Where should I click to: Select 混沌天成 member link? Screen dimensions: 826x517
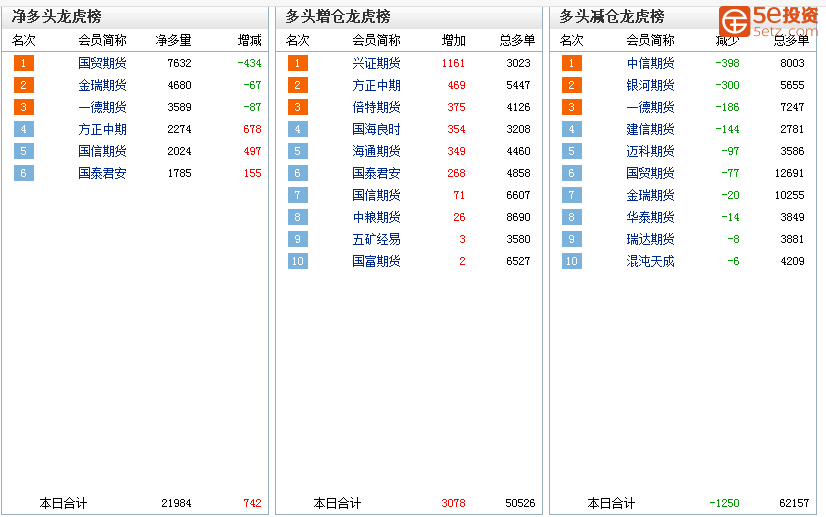(650, 261)
